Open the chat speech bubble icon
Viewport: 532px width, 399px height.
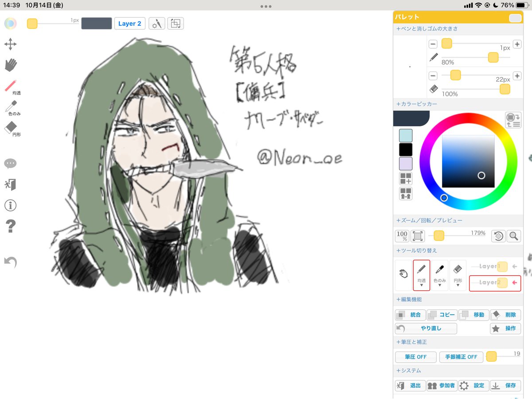pyautogui.click(x=10, y=164)
